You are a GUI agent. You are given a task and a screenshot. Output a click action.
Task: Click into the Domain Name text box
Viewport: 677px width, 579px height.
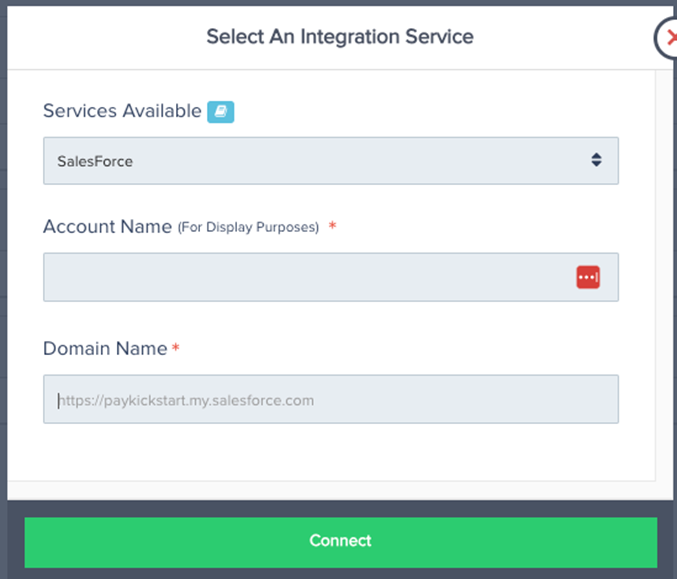331,399
